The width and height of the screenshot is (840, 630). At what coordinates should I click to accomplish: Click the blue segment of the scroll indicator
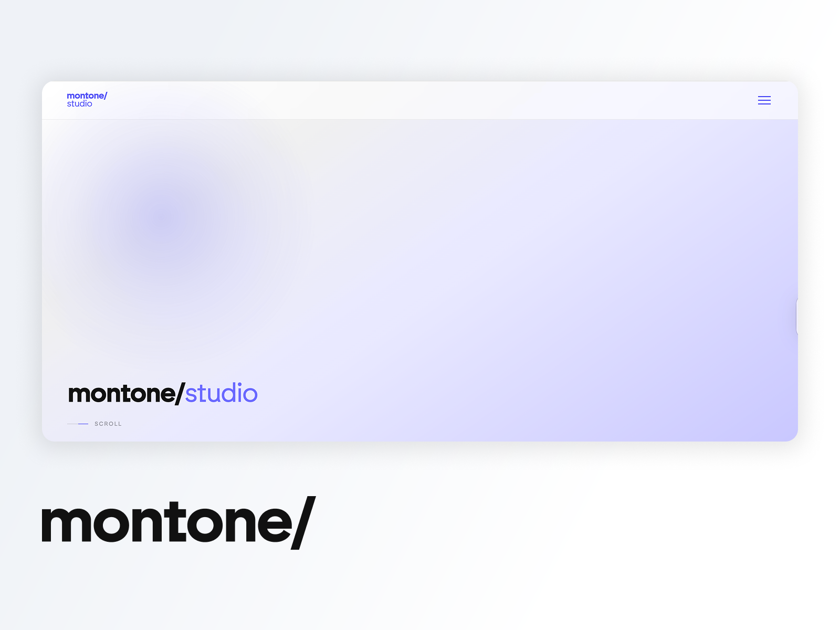coord(82,424)
